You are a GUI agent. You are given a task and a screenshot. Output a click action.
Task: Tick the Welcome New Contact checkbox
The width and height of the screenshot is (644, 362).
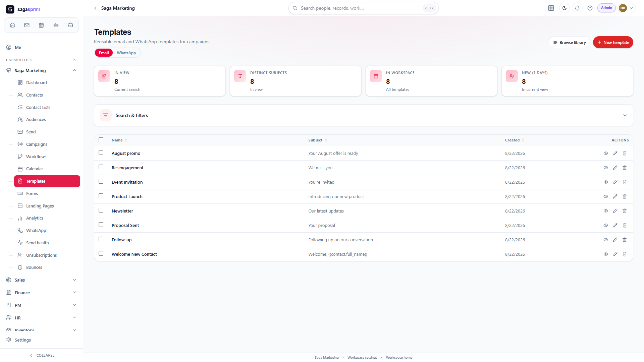click(101, 253)
